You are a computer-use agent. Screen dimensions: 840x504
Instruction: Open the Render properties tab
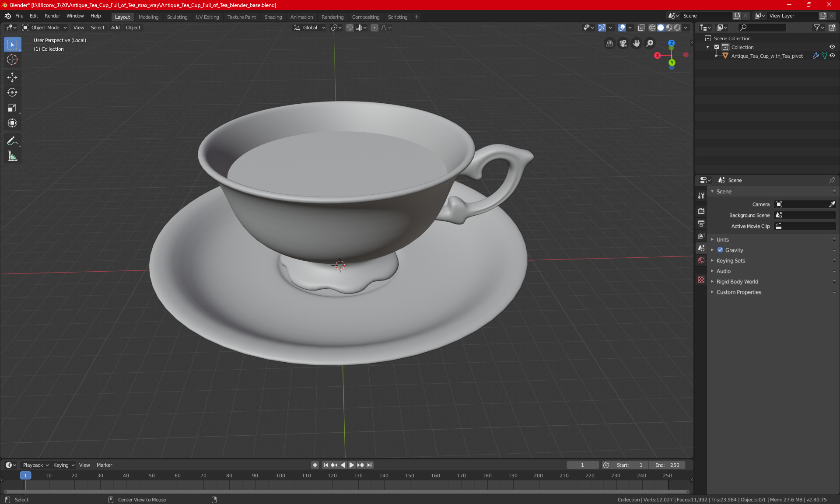click(x=701, y=211)
